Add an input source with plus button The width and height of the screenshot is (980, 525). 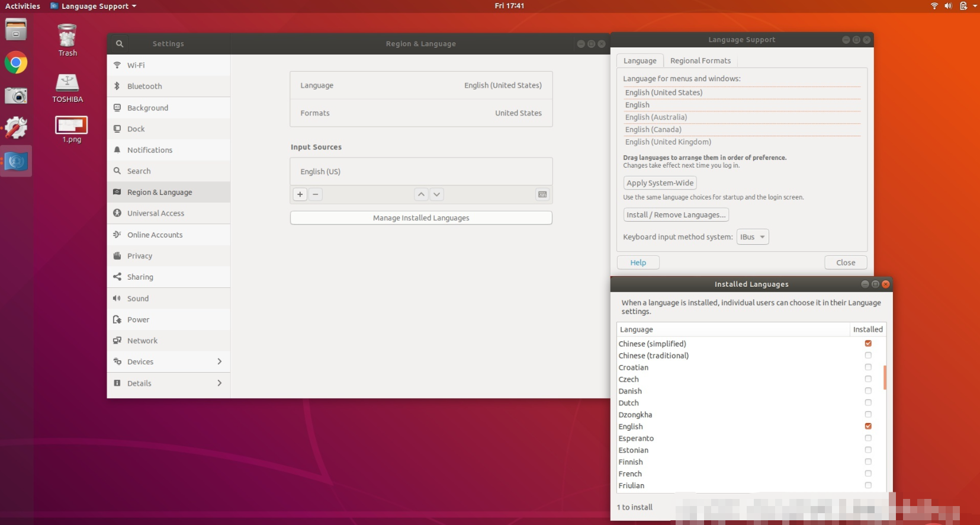(300, 194)
